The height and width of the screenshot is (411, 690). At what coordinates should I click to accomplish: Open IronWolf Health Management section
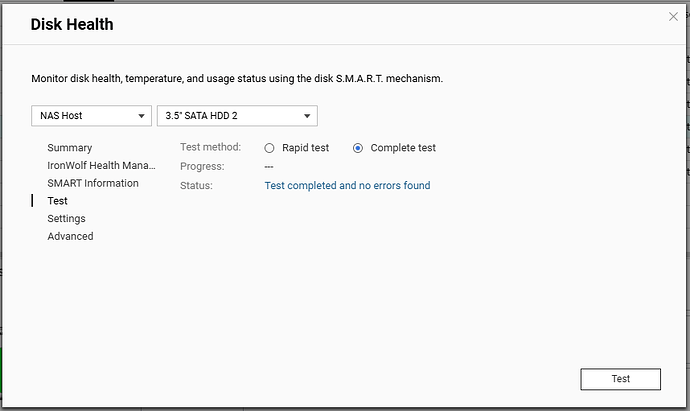101,165
